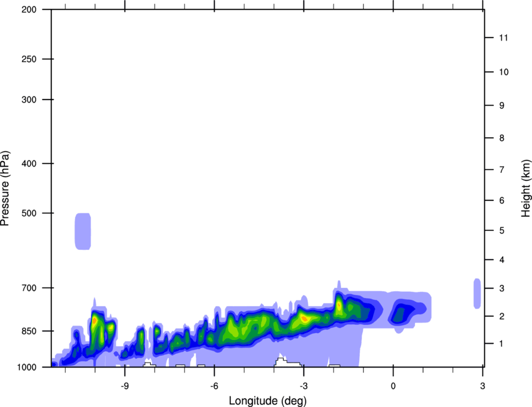Click the isolated blue cloud blob near 0 longitude
This screenshot has width=532, height=407.
click(407, 312)
